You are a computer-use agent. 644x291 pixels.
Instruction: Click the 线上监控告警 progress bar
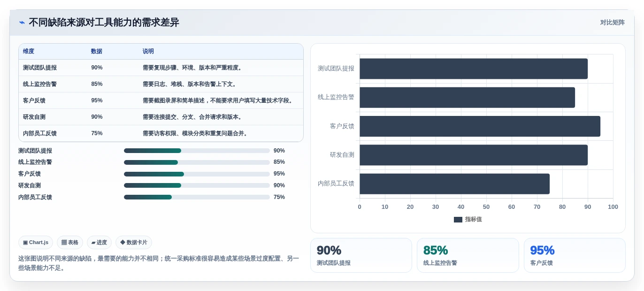pyautogui.click(x=197, y=162)
